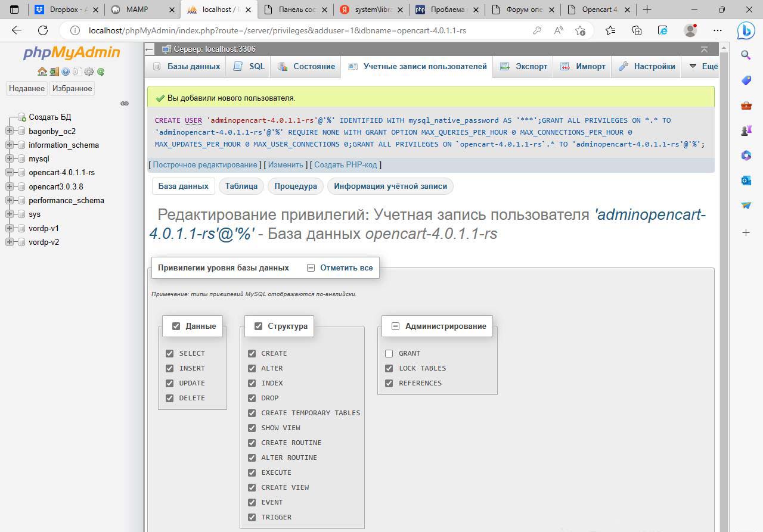The height and width of the screenshot is (532, 763).
Task: Collapse the opencart-4.0.1.1-rs database node
Action: (x=10, y=172)
